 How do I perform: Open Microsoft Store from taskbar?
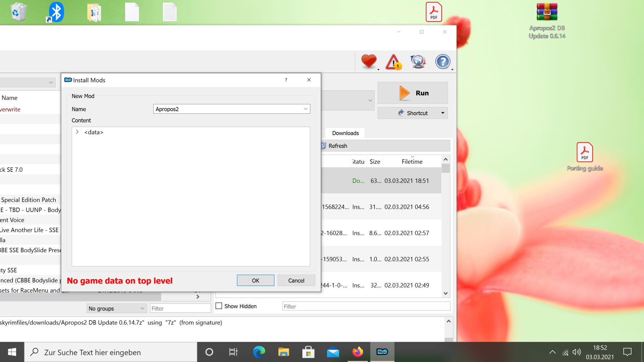coord(308,352)
